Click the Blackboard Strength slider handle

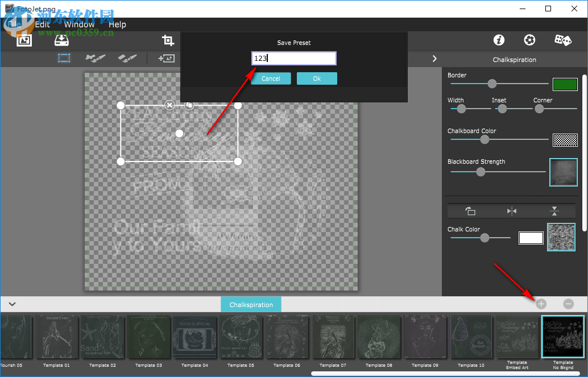pos(481,172)
